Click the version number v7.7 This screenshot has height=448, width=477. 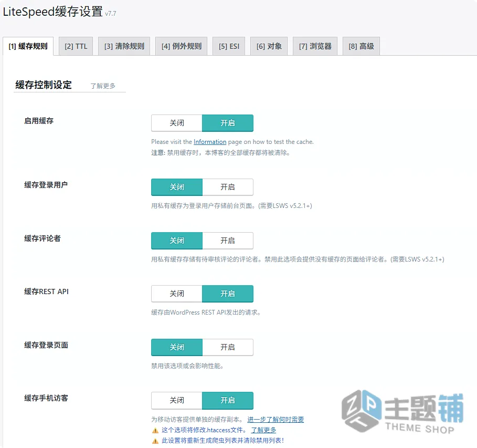click(110, 14)
